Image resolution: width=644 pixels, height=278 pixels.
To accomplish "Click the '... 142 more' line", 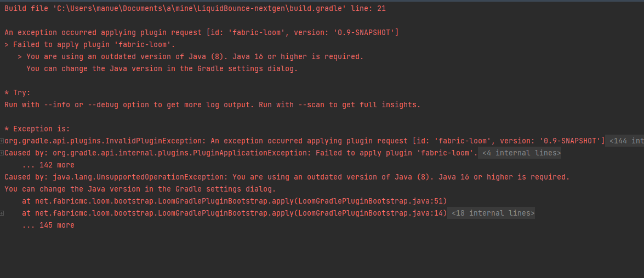I will [48, 165].
